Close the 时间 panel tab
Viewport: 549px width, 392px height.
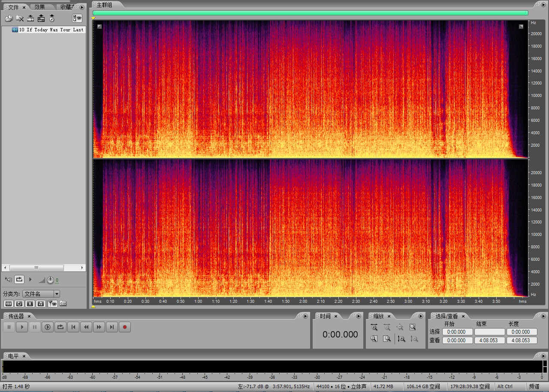tap(336, 317)
